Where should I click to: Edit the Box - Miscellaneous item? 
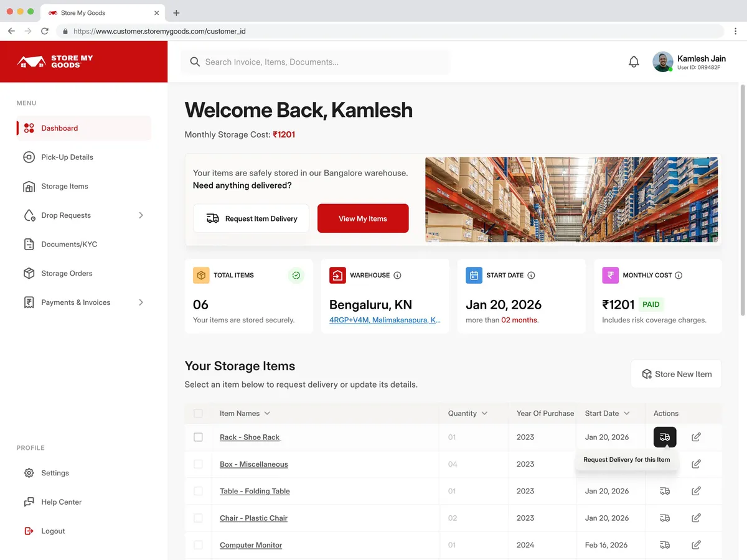pos(696,464)
